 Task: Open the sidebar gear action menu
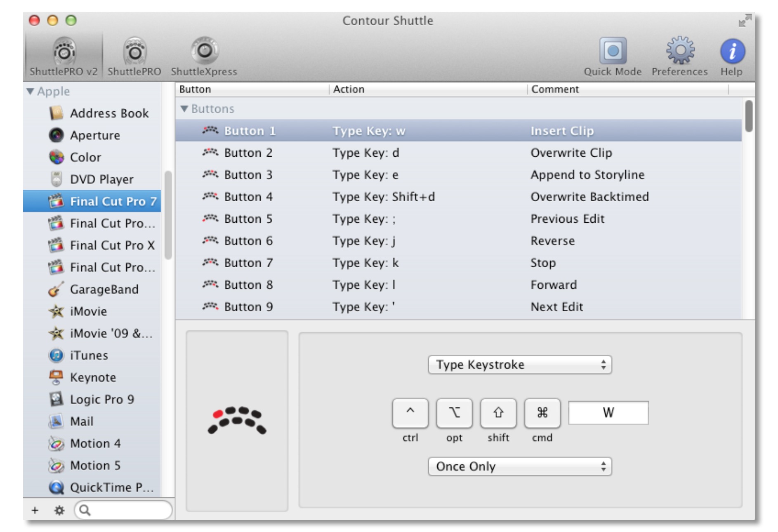click(x=60, y=511)
